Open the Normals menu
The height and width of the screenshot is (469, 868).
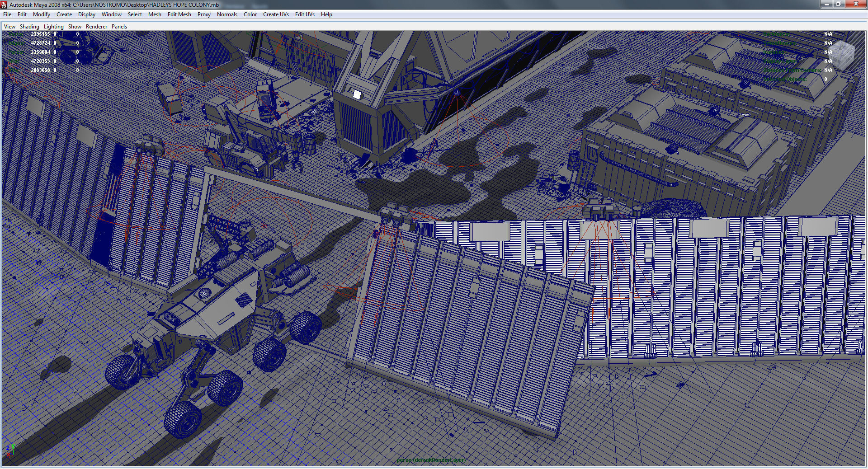pos(227,14)
